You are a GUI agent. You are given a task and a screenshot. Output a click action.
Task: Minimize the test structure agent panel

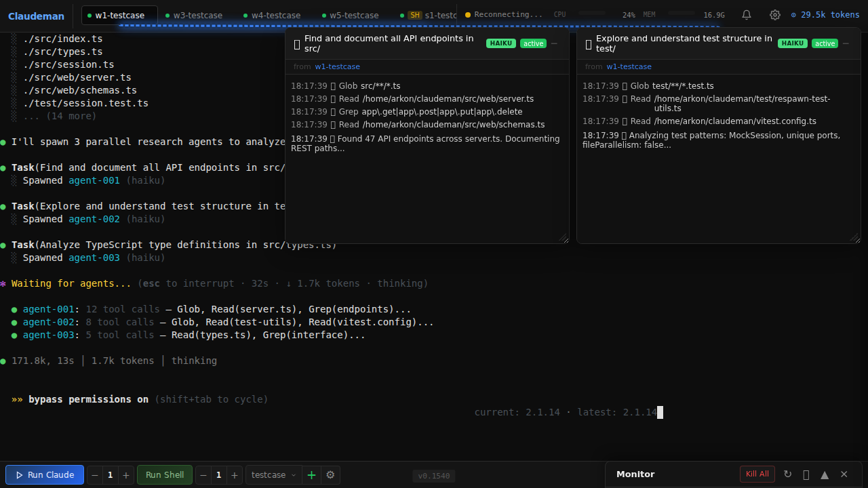click(846, 43)
